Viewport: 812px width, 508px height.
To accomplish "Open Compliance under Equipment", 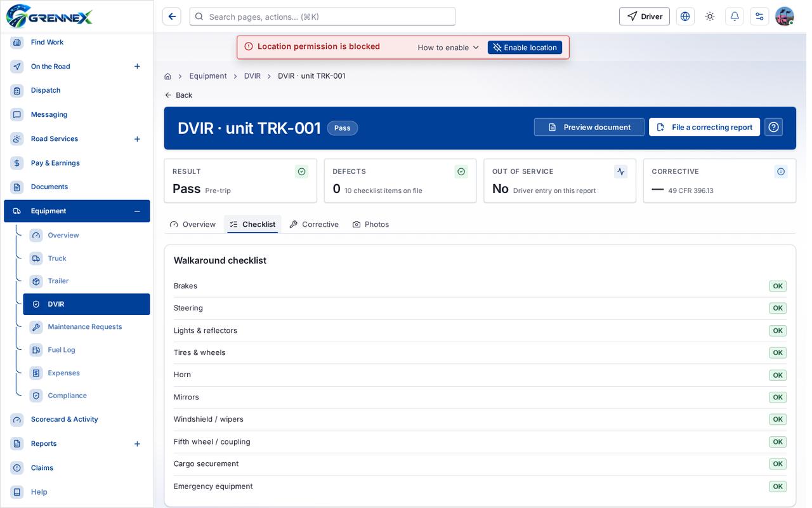I will (86, 396).
